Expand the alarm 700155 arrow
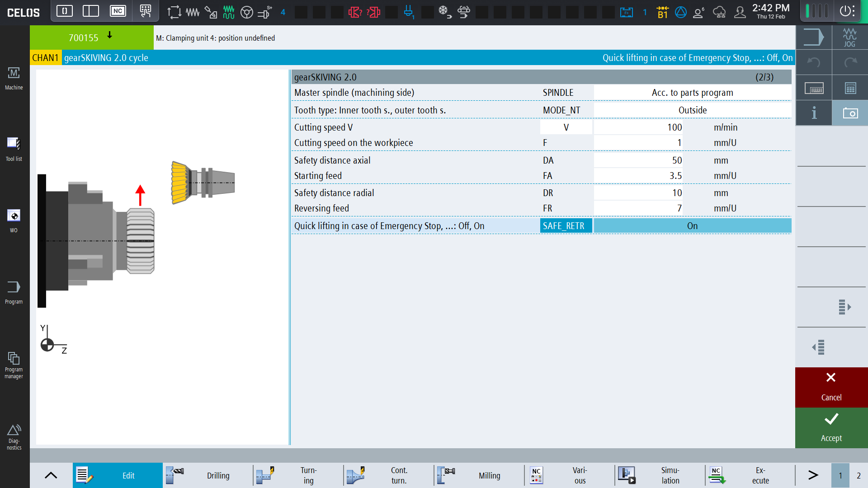 pos(109,35)
